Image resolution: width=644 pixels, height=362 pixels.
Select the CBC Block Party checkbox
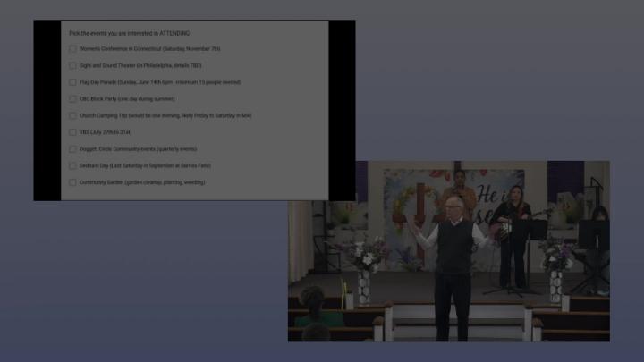click(x=73, y=98)
